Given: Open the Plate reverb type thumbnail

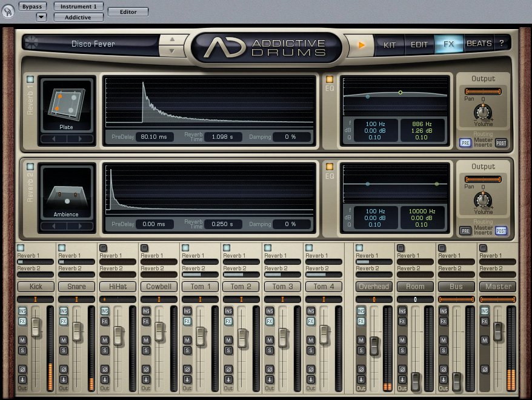Looking at the screenshot, I should coord(67,105).
